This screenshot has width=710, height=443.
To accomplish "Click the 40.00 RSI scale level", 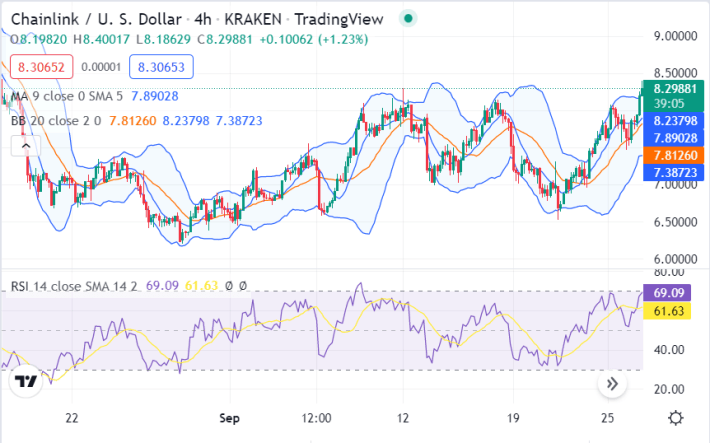I will [669, 350].
